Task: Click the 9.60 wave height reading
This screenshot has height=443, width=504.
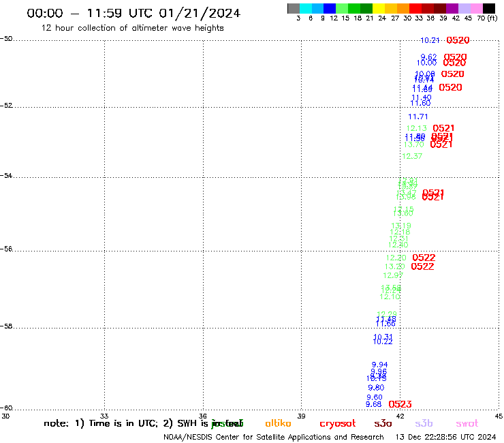Action: point(375,397)
